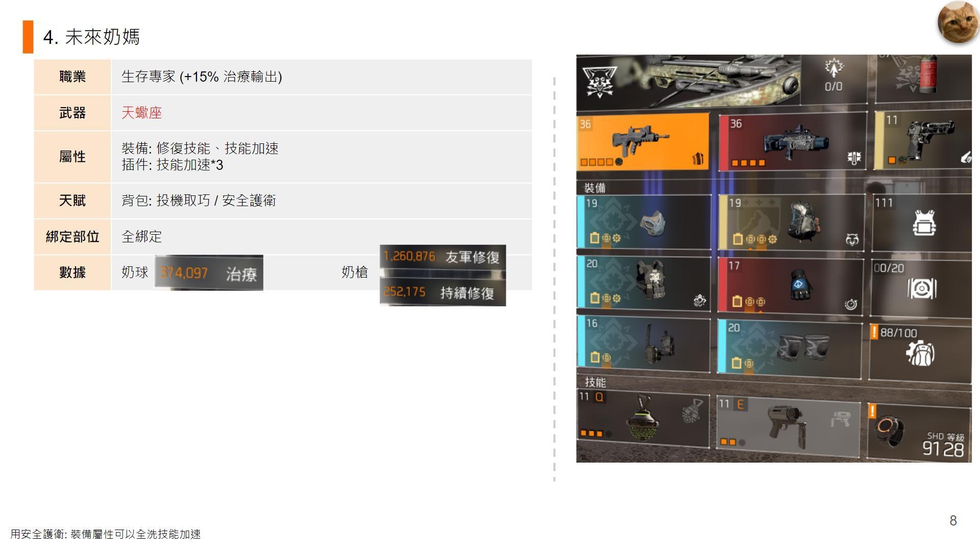Open the level 16 holster gear slot

(643, 345)
